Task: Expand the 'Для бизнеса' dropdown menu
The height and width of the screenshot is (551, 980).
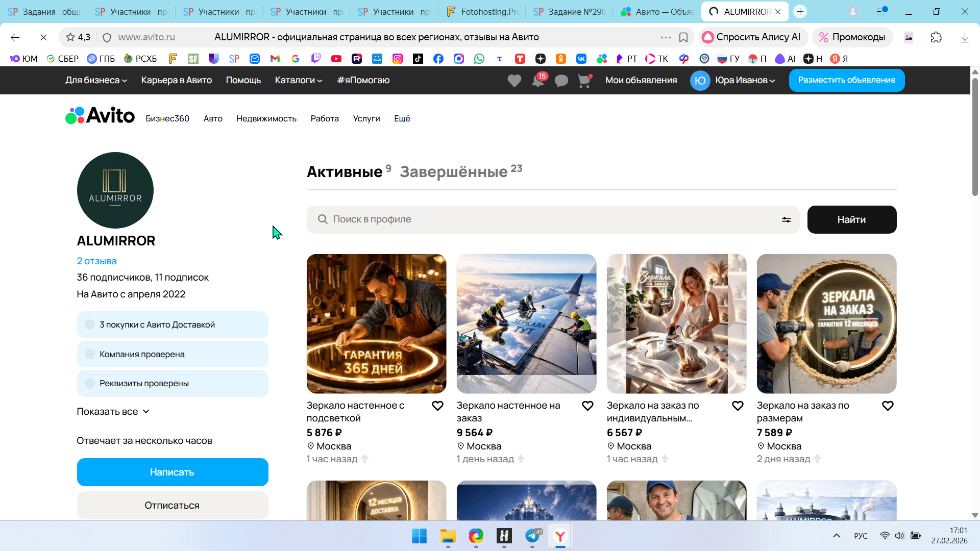Action: [x=96, y=80]
